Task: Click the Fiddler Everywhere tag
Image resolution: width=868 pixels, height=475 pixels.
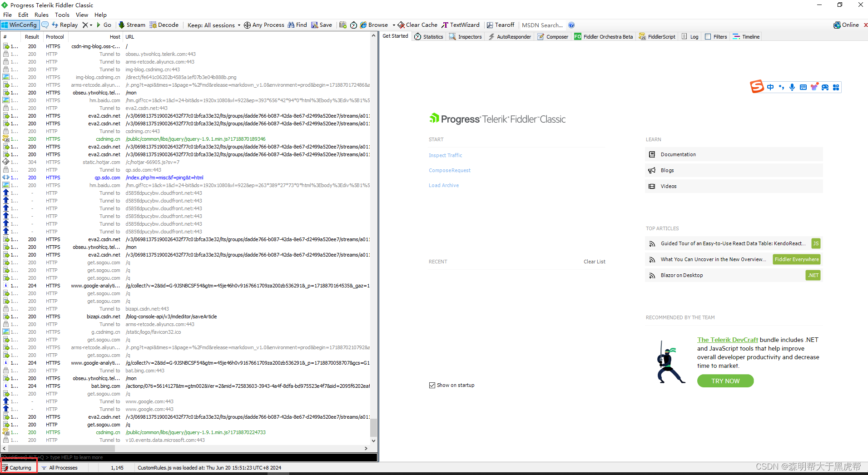Action: tap(797, 259)
